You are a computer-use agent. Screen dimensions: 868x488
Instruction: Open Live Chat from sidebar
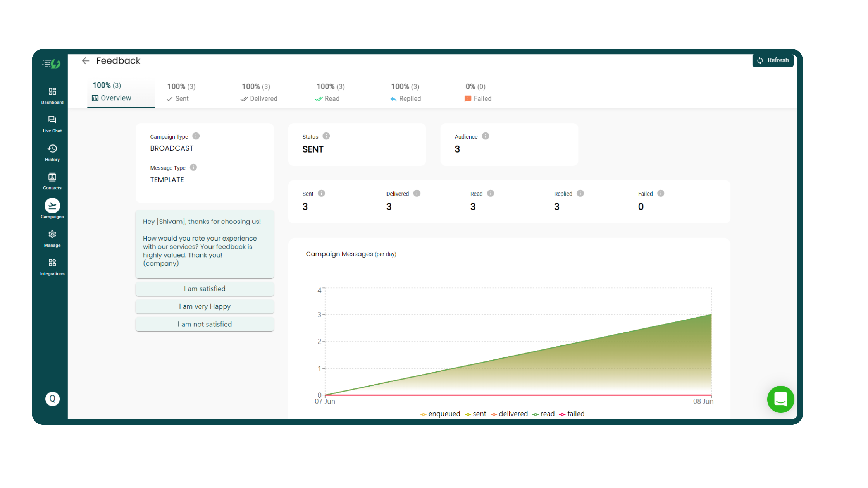(x=52, y=124)
